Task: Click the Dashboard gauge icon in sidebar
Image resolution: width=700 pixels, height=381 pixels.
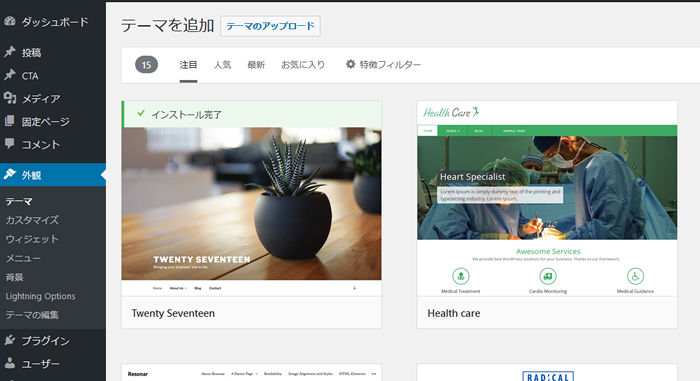Action: coord(9,21)
